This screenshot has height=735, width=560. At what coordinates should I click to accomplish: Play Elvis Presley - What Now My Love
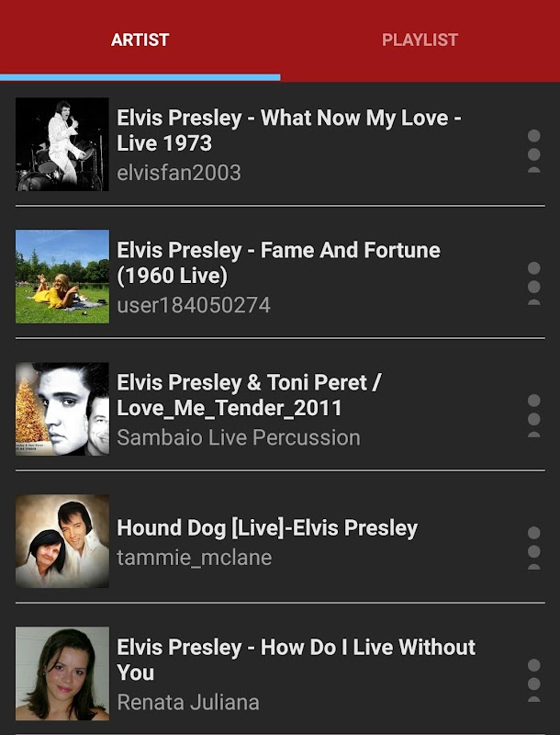pyautogui.click(x=288, y=130)
